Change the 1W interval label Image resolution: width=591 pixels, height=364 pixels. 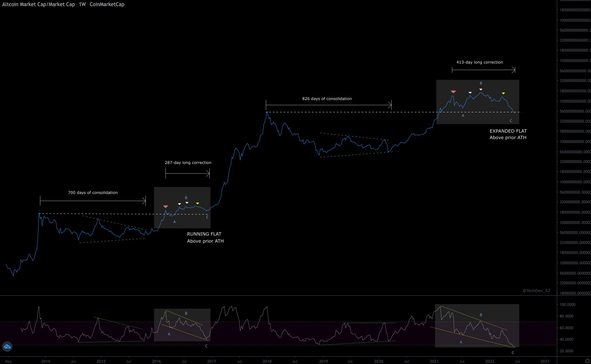[x=82, y=5]
